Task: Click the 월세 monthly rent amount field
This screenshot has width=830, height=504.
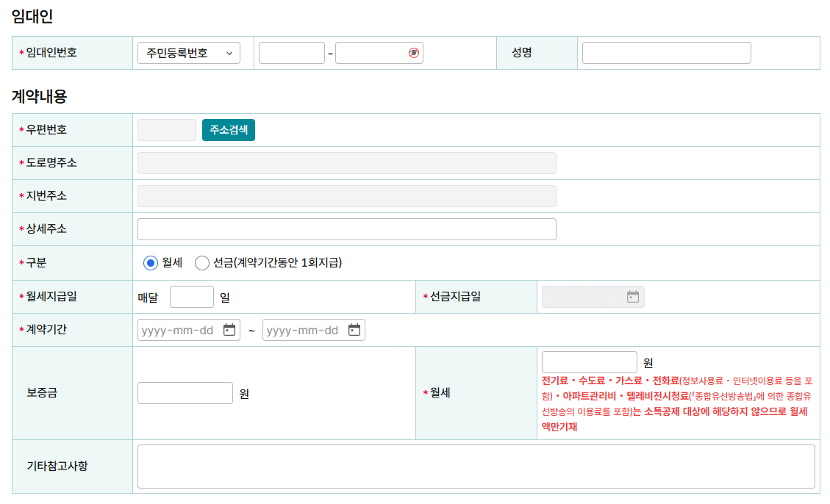Action: pyautogui.click(x=589, y=362)
